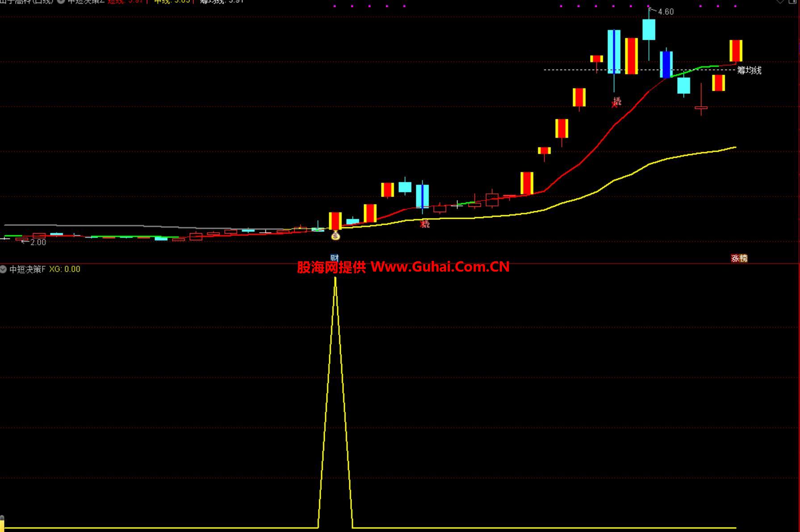Open the 财 marker below the chart

click(x=335, y=258)
